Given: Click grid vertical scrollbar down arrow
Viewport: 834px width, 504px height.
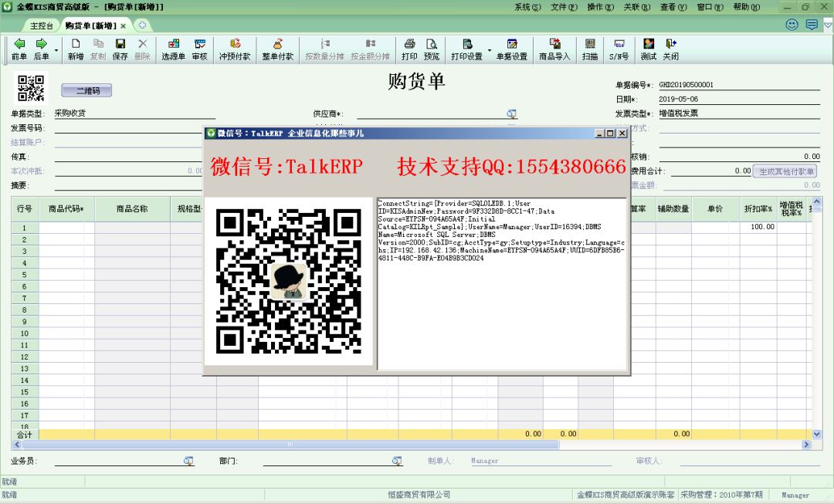Looking at the screenshot, I should [817, 434].
